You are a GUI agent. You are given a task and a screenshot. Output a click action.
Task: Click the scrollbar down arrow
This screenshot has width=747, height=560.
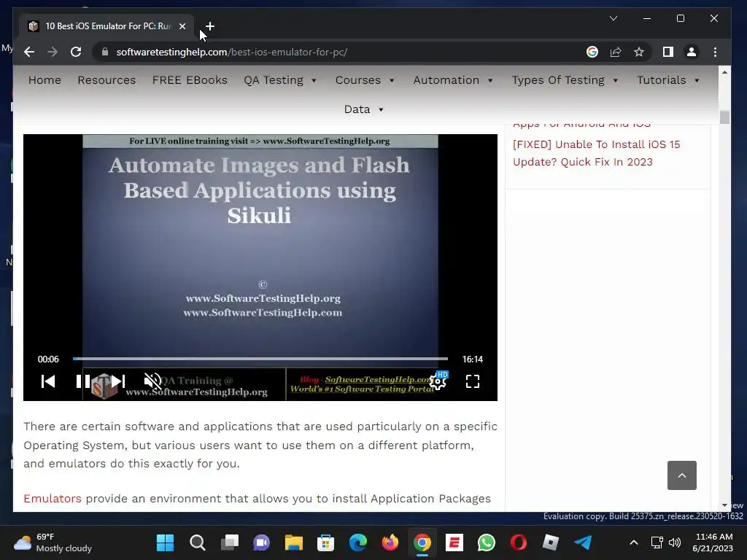pos(724,505)
